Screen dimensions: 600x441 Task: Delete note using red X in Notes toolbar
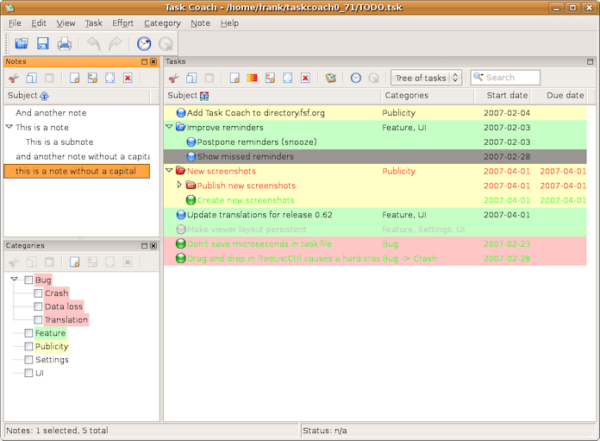tap(128, 77)
